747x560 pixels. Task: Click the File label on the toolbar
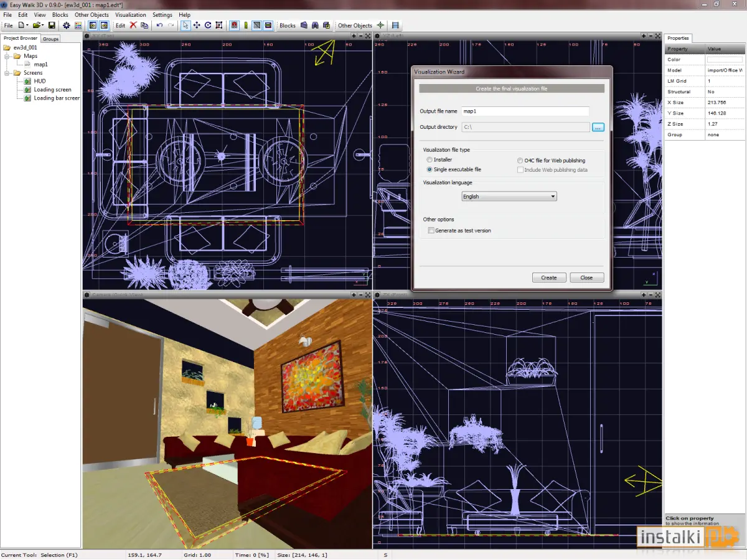(9, 26)
